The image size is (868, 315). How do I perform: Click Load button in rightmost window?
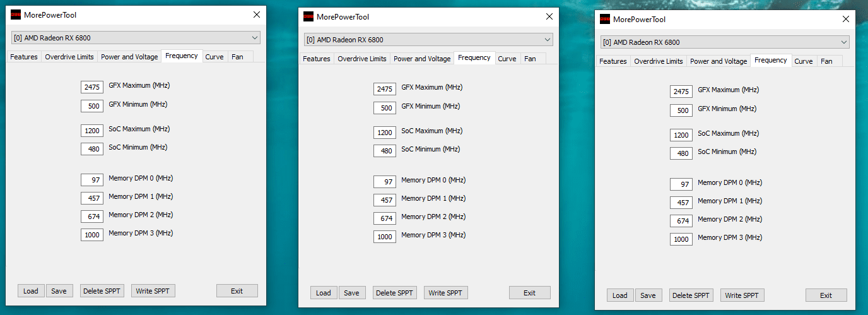coord(620,295)
